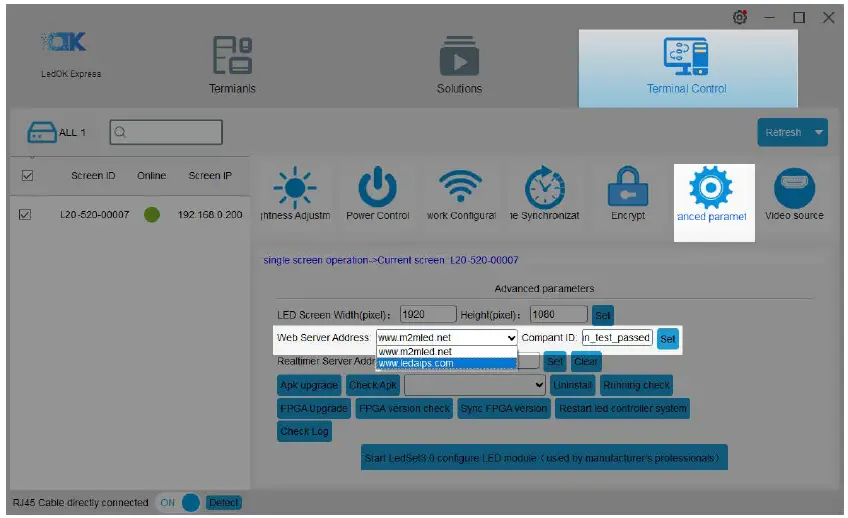Choose www.m2mled.net in dropdown list

[447, 351]
